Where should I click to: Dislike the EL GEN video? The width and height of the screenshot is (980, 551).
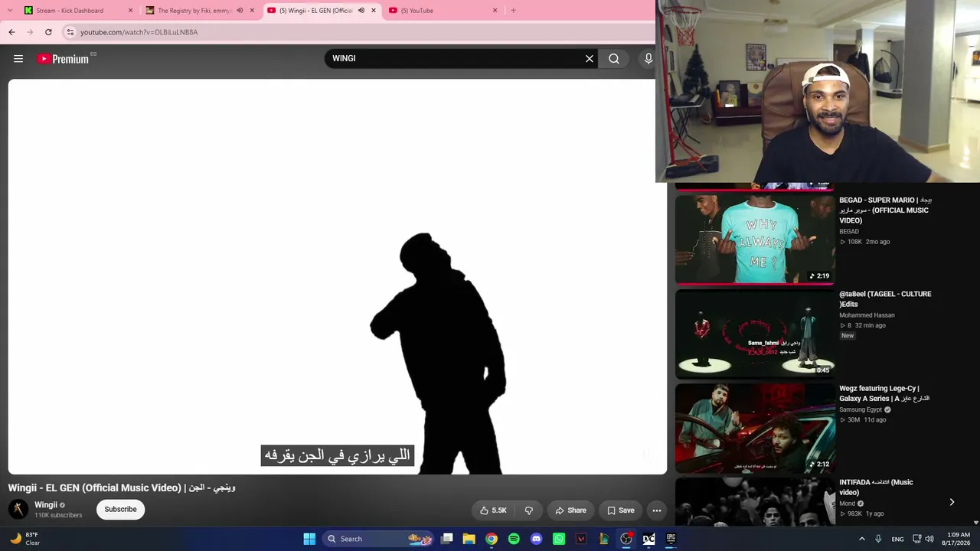(528, 510)
